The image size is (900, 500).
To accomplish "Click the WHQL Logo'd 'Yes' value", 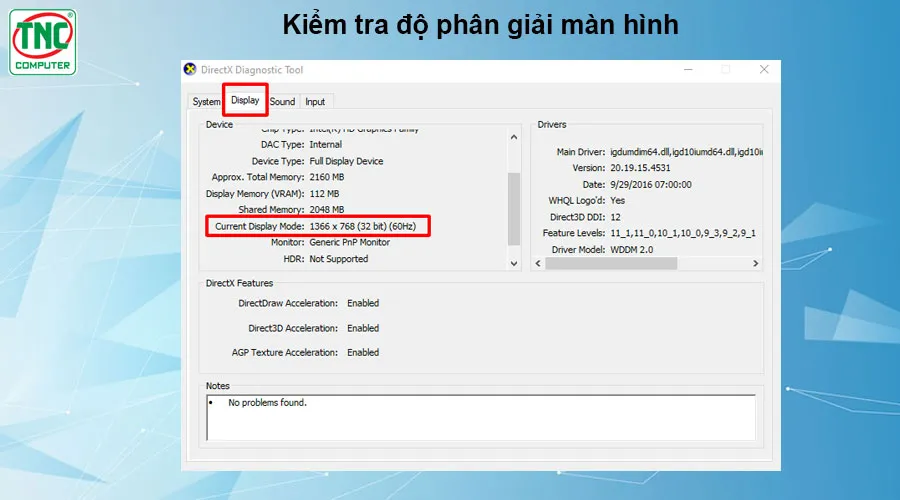I will pos(618,200).
